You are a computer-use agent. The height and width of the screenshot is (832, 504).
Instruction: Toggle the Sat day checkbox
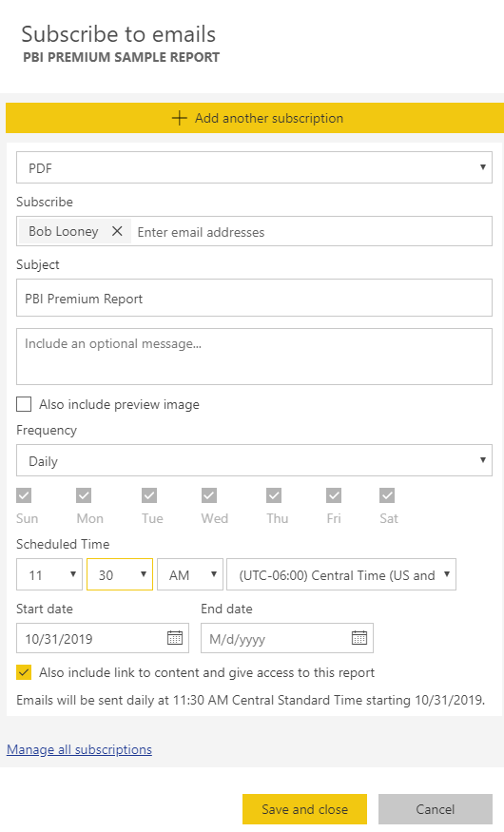(x=387, y=495)
